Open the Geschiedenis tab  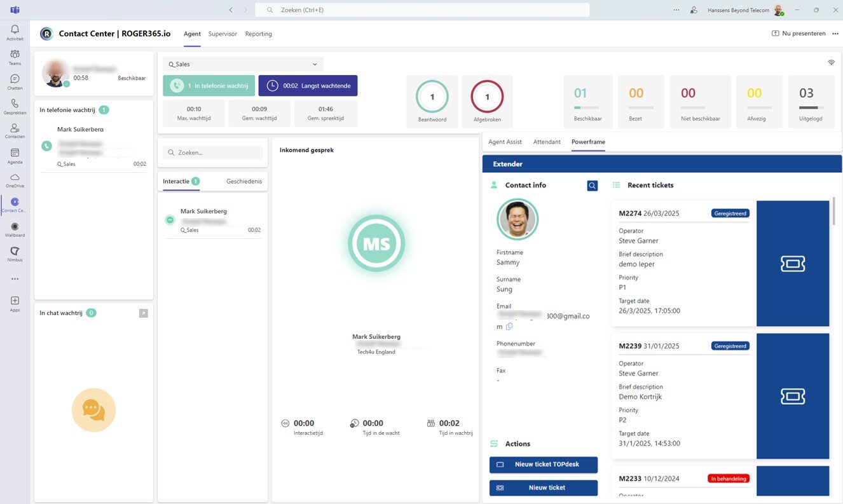coord(244,182)
